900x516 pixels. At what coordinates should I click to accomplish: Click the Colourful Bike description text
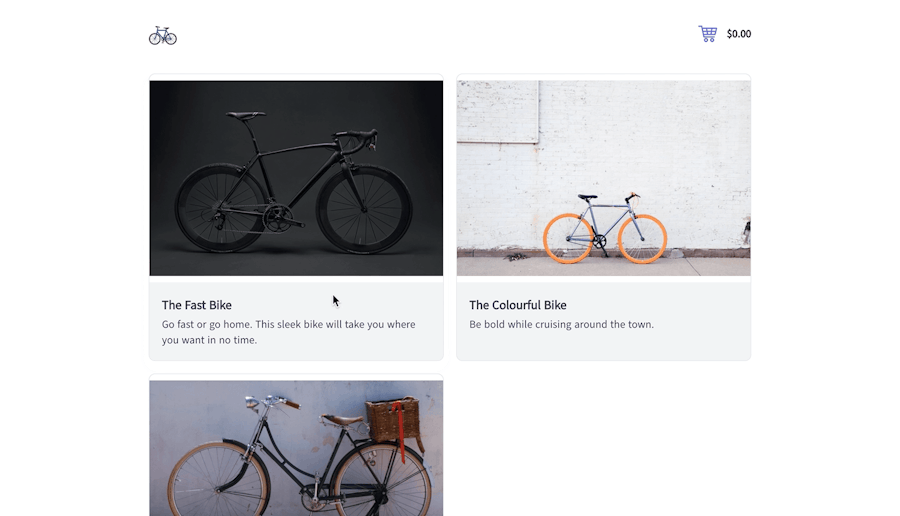click(x=561, y=324)
